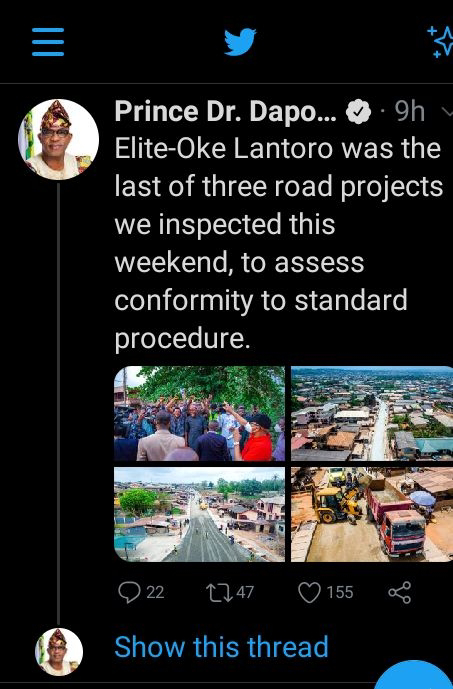Open the crowd greeting photo
This screenshot has height=689, width=453.
tap(199, 413)
